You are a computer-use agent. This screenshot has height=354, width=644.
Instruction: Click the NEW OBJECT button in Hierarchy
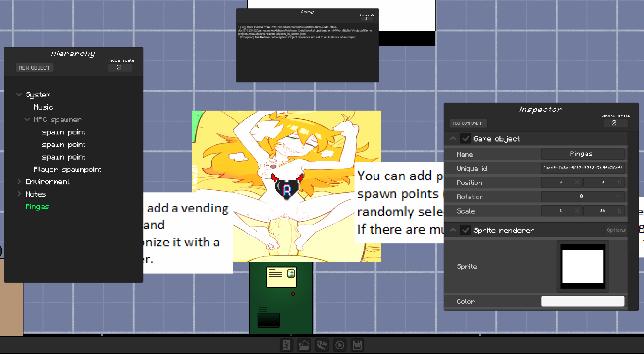pos(35,68)
